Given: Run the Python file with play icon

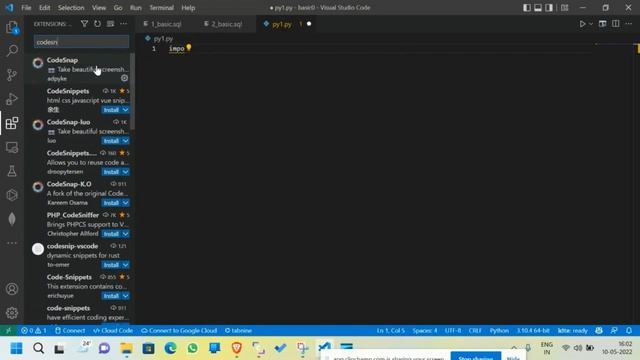Looking at the screenshot, I should 582,24.
